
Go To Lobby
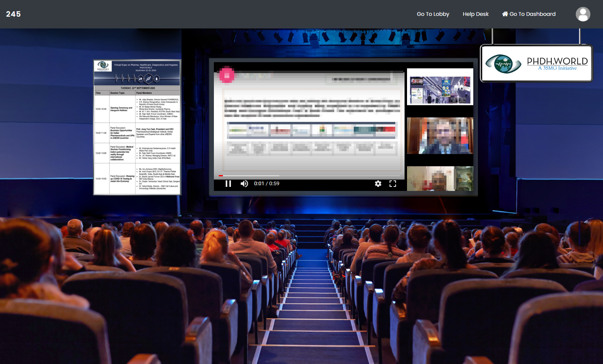433,14
